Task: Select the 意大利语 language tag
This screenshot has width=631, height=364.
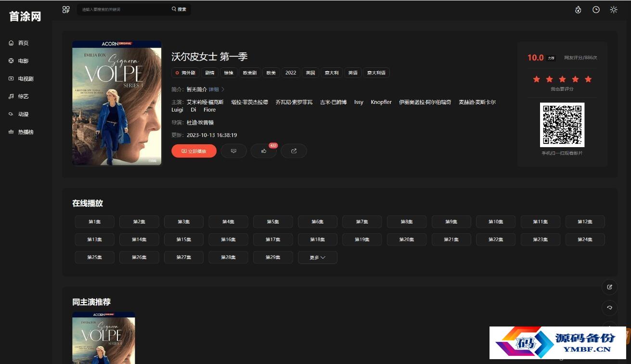Action: 376,73
